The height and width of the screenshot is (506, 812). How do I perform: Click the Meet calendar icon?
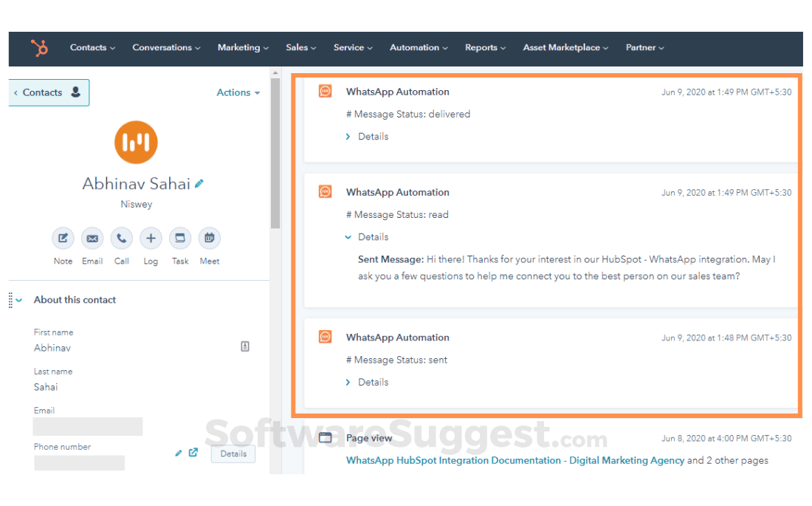tap(209, 239)
